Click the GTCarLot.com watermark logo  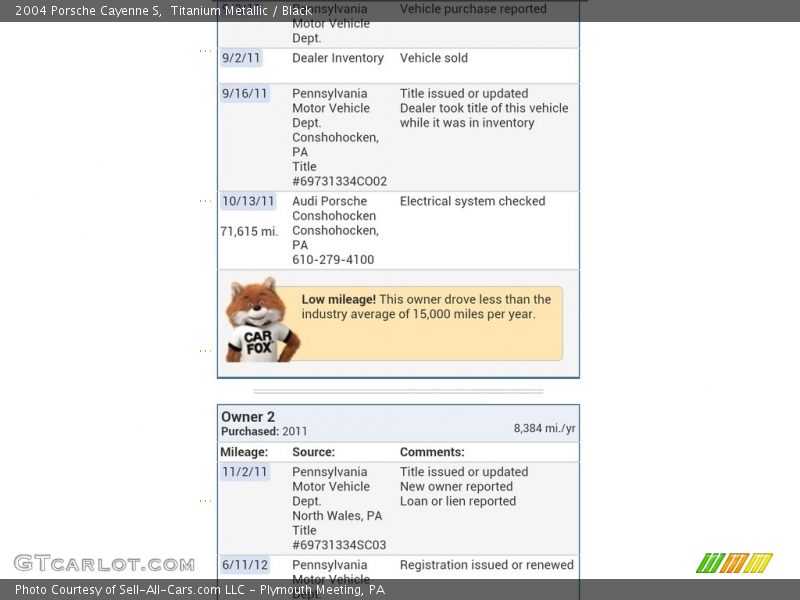click(x=104, y=564)
